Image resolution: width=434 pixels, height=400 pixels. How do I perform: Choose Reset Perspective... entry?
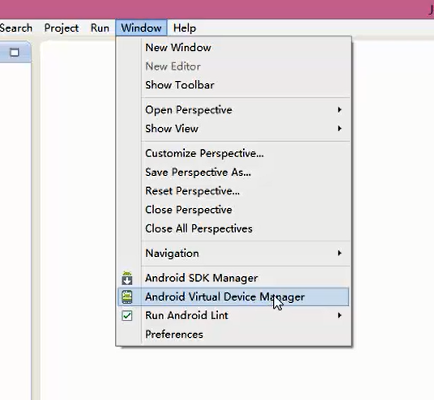coord(233,191)
